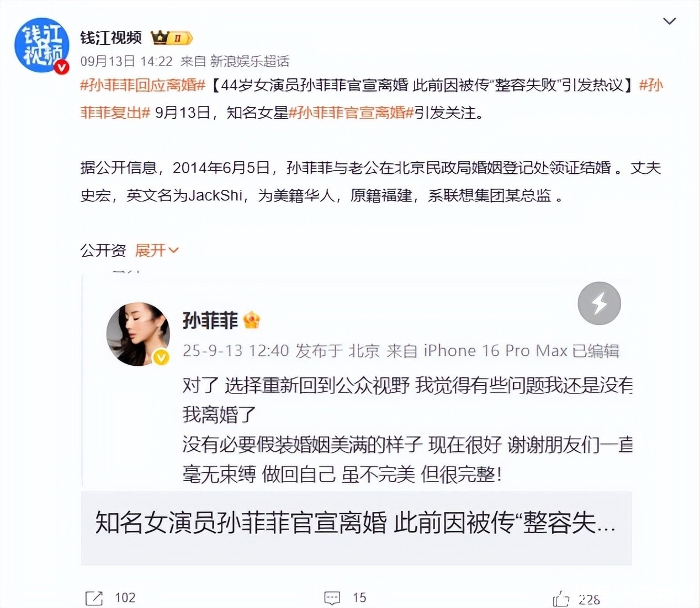
Task: Open the 钱江视频 profile avatar
Action: [41, 46]
